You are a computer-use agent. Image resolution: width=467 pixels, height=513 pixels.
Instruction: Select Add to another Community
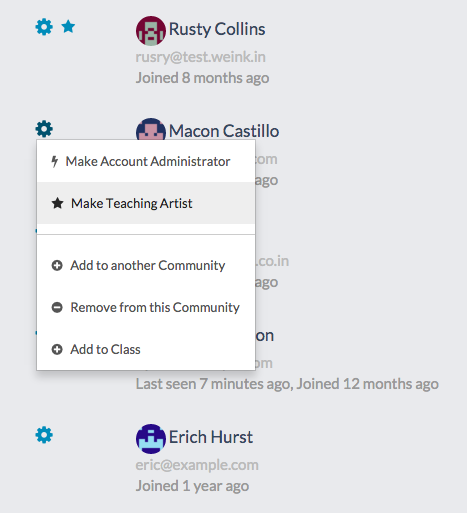tap(146, 265)
